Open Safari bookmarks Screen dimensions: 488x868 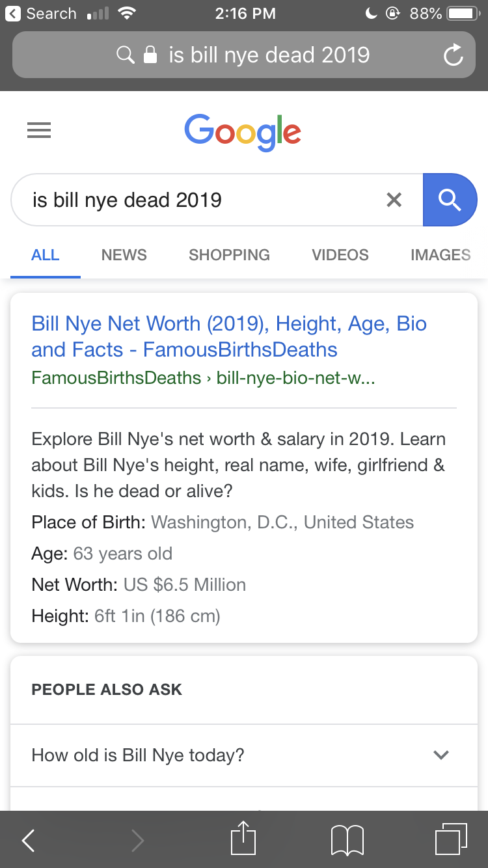click(x=347, y=839)
